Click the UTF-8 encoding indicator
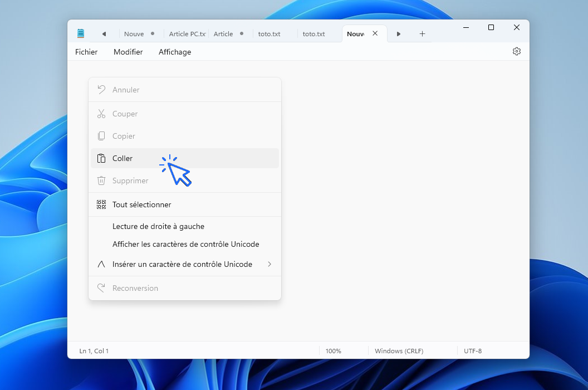This screenshot has height=390, width=588. tap(473, 351)
